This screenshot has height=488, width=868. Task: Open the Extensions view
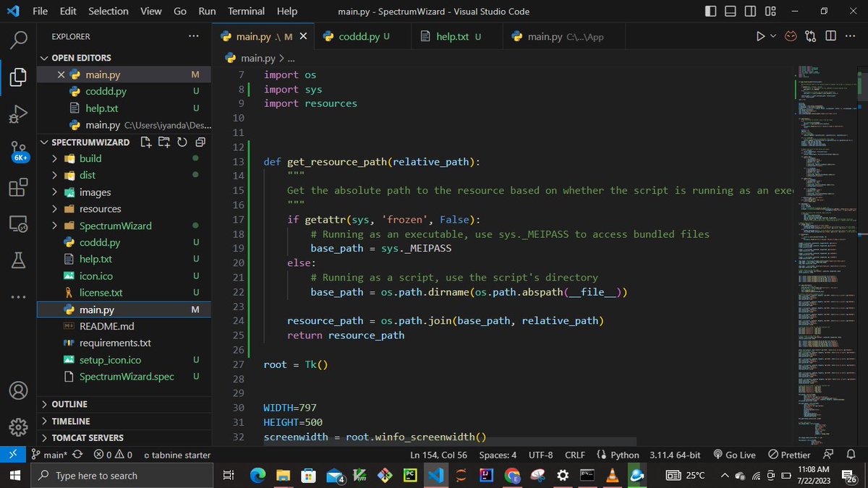click(x=19, y=189)
